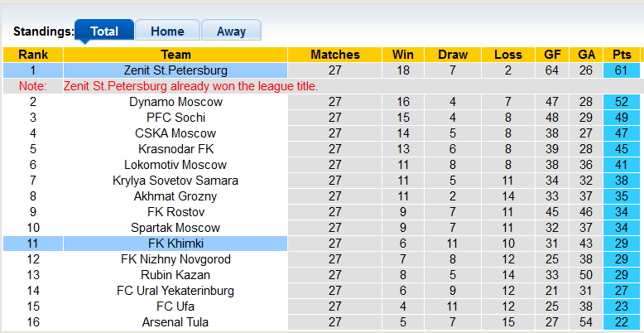The image size is (644, 333).
Task: Select Spartak Moscow team name
Action: (175, 228)
